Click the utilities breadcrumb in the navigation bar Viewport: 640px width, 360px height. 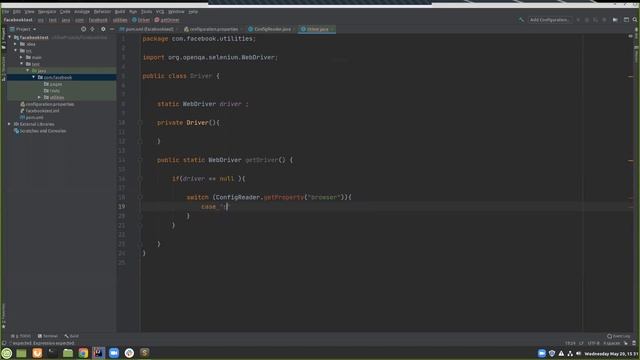120,20
